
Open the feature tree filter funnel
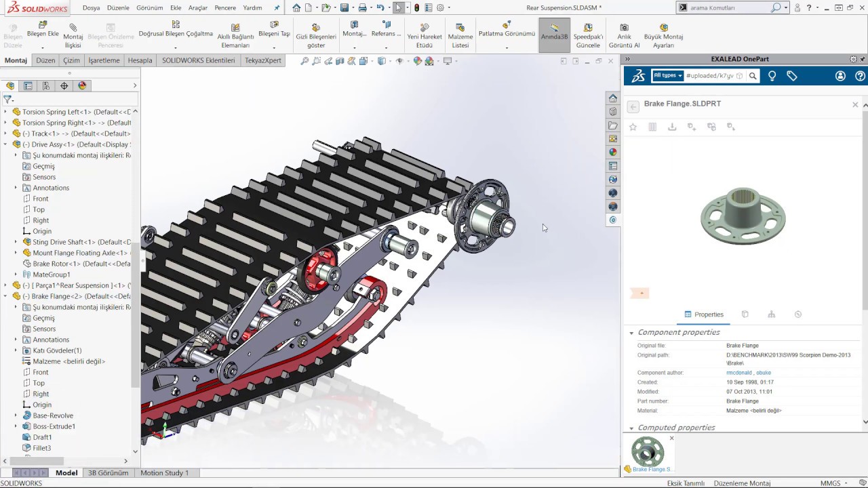pyautogui.click(x=7, y=99)
